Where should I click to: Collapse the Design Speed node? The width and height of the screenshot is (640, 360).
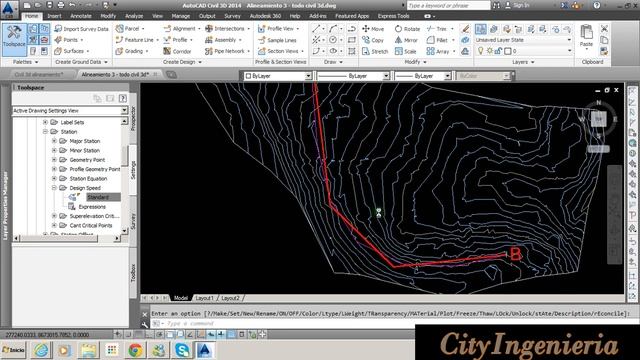54,188
